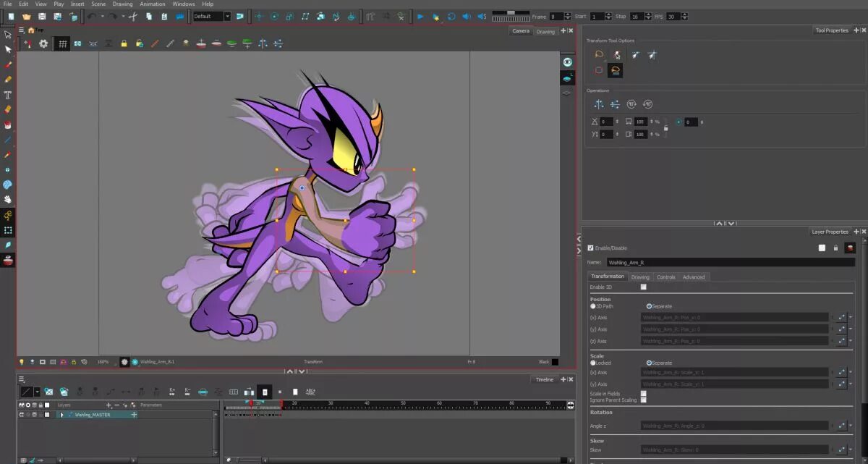
Task: Click the light bulb icon in Camera status bar
Action: [x=22, y=361]
